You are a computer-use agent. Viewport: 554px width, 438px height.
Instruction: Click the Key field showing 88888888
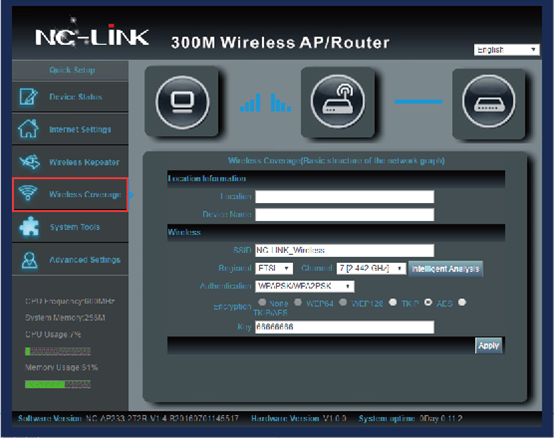[x=344, y=327]
